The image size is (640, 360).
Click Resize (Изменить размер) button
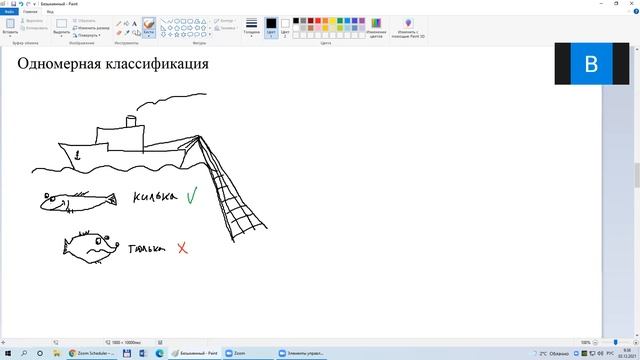click(91, 28)
